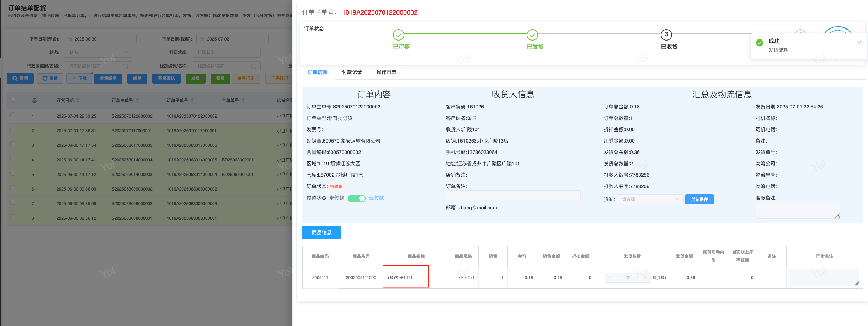Screen dimensions: 868x326
Task: Switch to the 付款记录 tab
Action: pos(352,72)
